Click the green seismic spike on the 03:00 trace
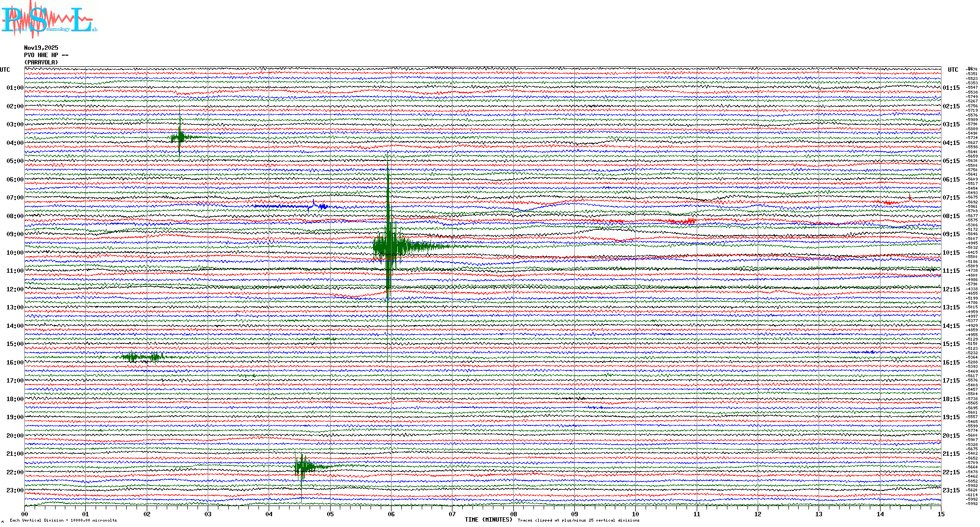980x527 pixels. coord(180,137)
